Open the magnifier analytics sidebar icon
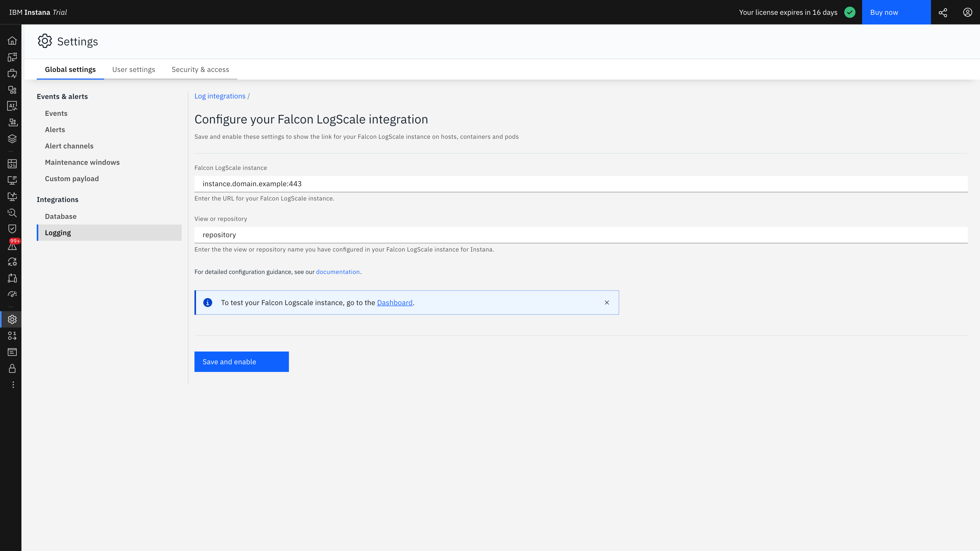The width and height of the screenshot is (980, 551). point(12,213)
